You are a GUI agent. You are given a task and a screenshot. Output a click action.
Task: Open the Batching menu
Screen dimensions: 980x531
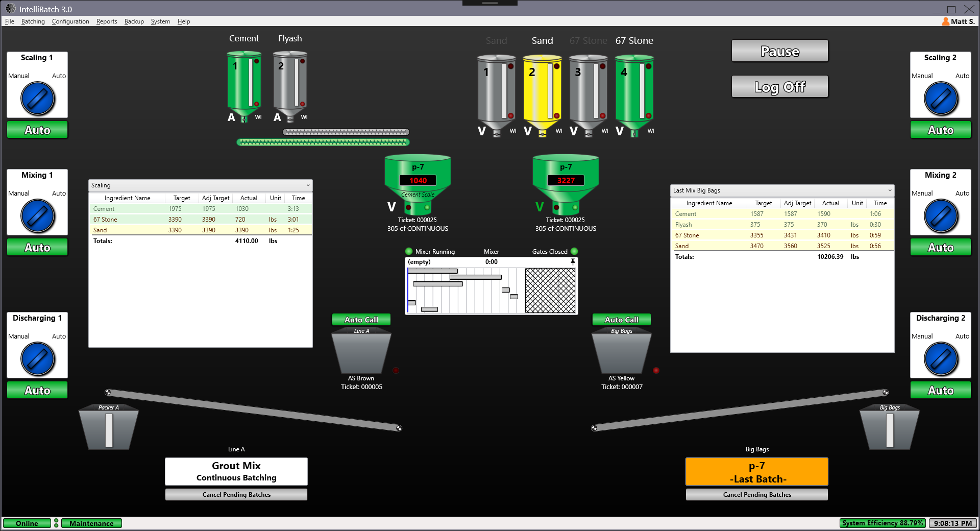(x=33, y=21)
